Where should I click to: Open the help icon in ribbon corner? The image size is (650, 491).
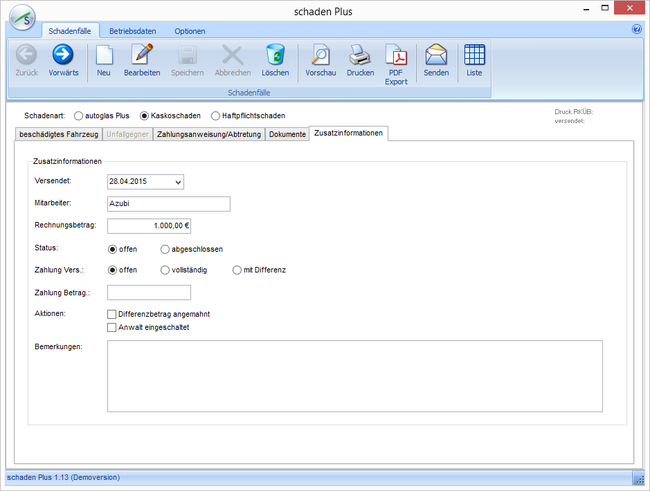click(x=637, y=30)
